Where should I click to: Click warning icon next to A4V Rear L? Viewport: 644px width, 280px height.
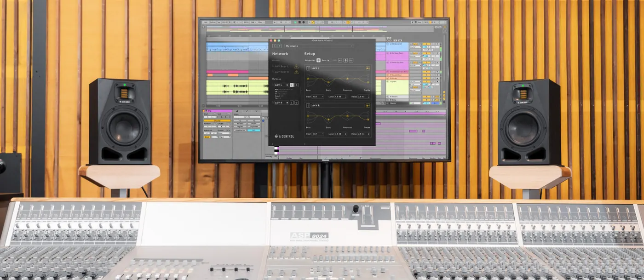pos(296,66)
